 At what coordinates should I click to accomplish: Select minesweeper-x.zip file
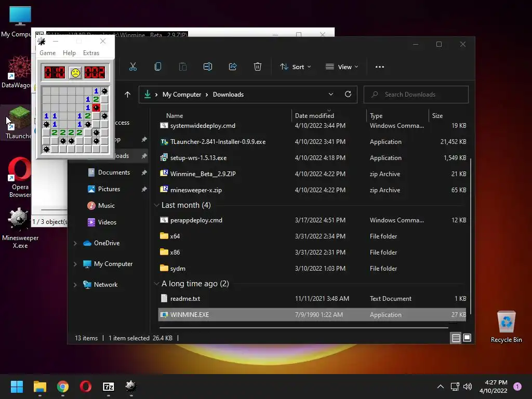tap(312, 190)
